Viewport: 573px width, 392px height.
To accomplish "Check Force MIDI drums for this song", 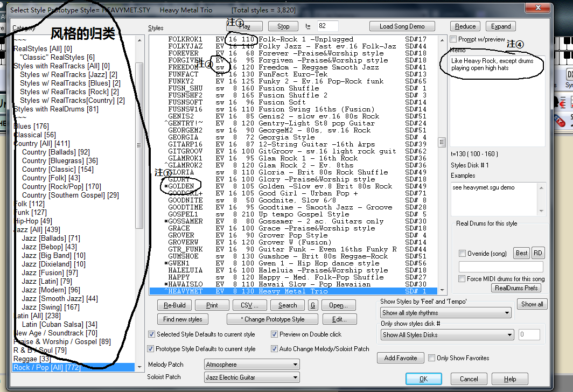I will coord(462,279).
